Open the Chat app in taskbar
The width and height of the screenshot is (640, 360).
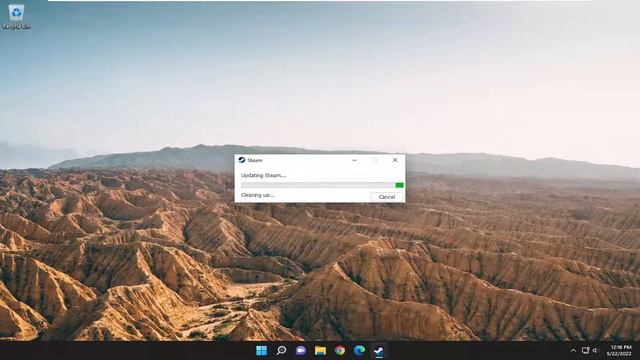coord(301,351)
